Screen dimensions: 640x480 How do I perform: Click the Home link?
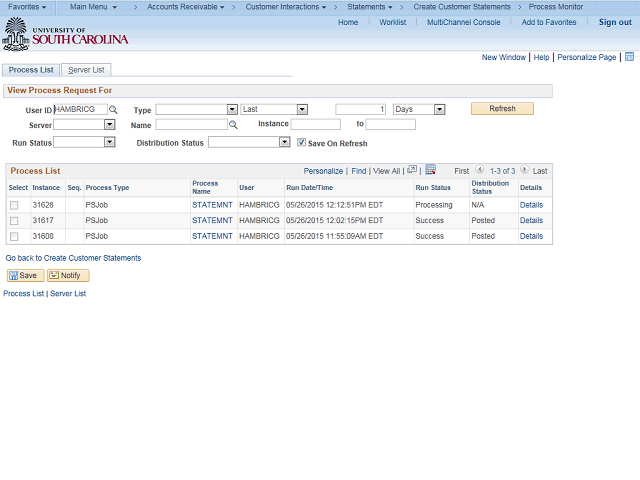(348, 22)
